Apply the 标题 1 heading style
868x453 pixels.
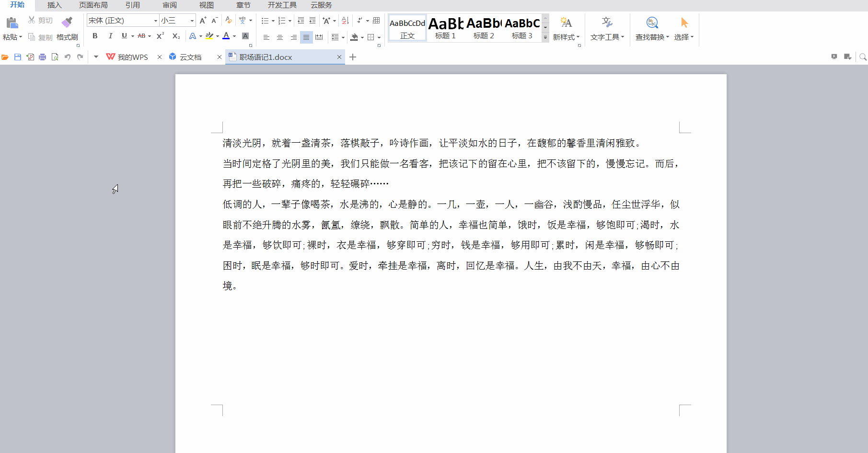click(445, 28)
